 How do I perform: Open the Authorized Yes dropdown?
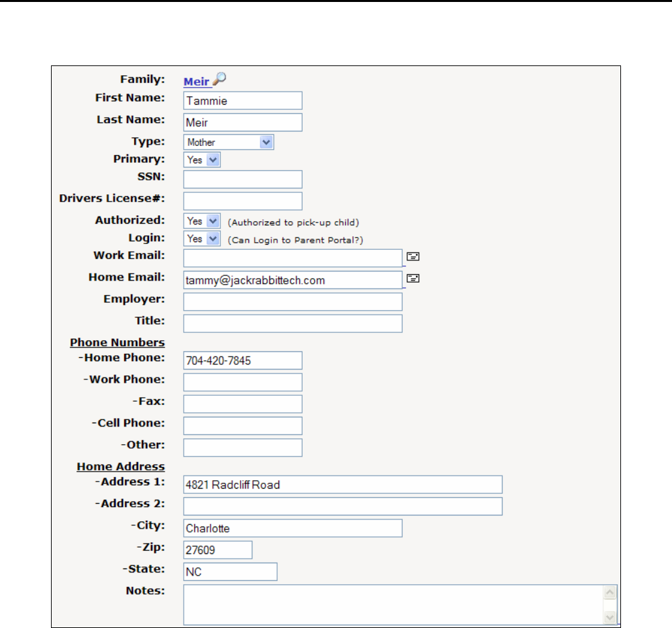[202, 221]
